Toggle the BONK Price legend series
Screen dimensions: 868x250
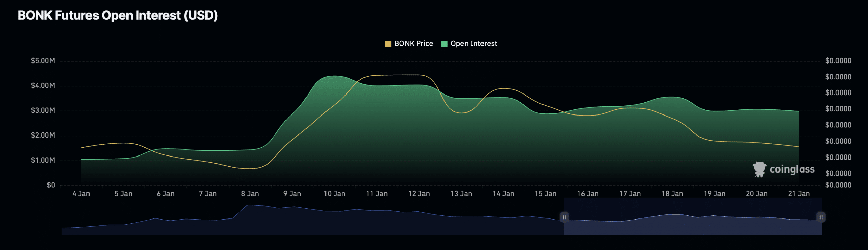(409, 44)
